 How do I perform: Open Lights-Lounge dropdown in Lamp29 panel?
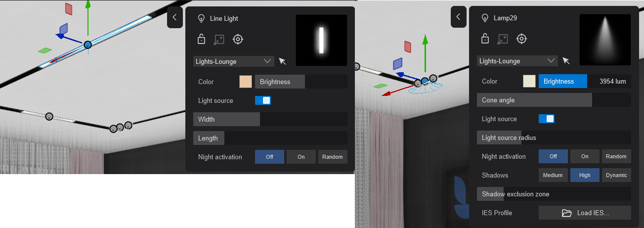(x=517, y=61)
